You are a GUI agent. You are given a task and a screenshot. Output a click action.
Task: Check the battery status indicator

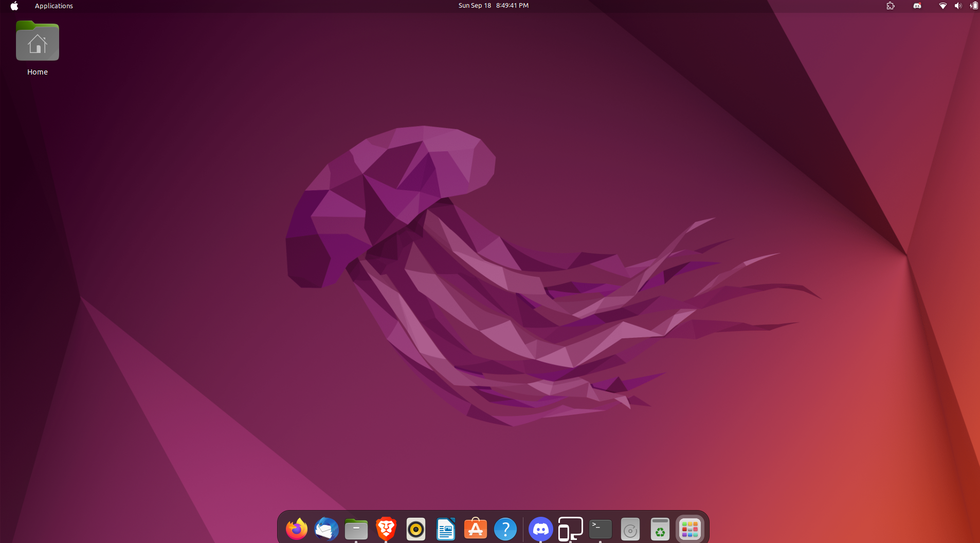973,6
